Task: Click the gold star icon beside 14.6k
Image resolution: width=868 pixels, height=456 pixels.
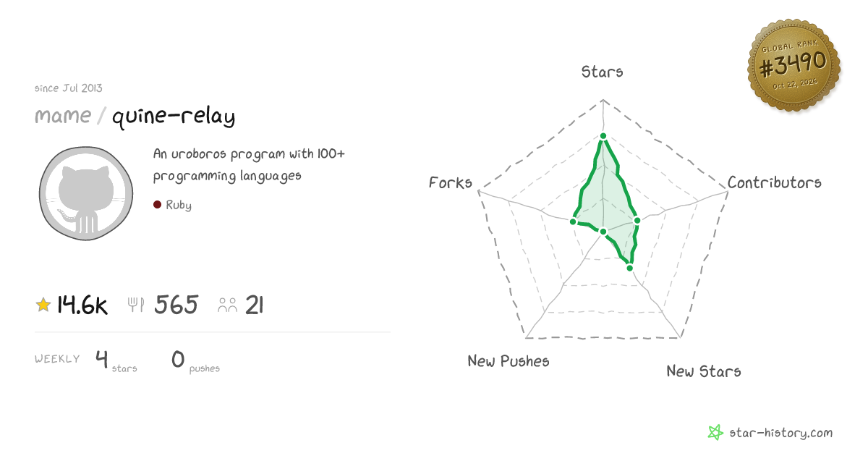Action: tap(43, 305)
